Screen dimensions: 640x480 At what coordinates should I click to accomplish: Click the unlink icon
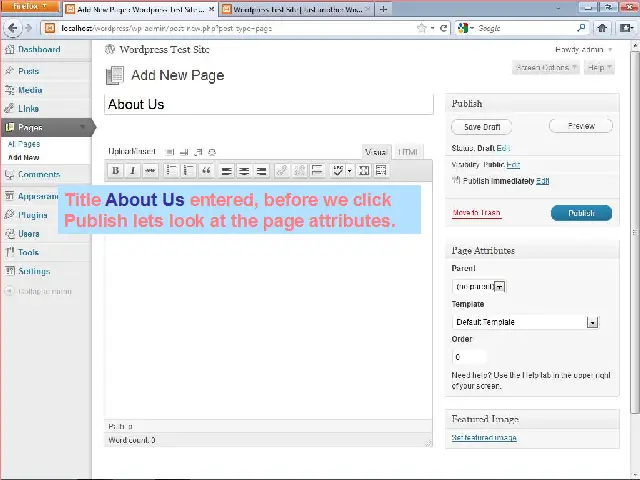(300, 171)
